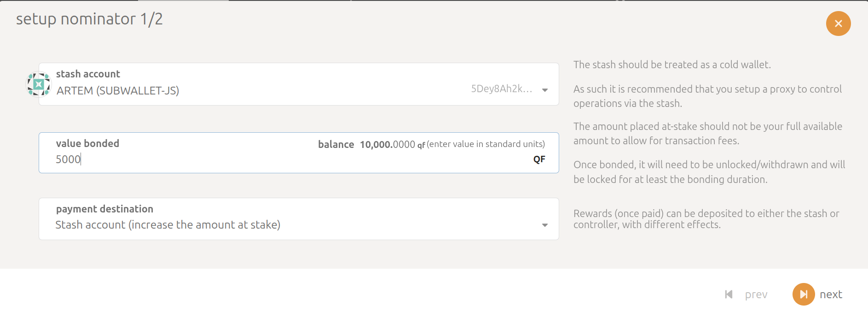Click the prev button
This screenshot has width=868, height=318.
(x=756, y=294)
